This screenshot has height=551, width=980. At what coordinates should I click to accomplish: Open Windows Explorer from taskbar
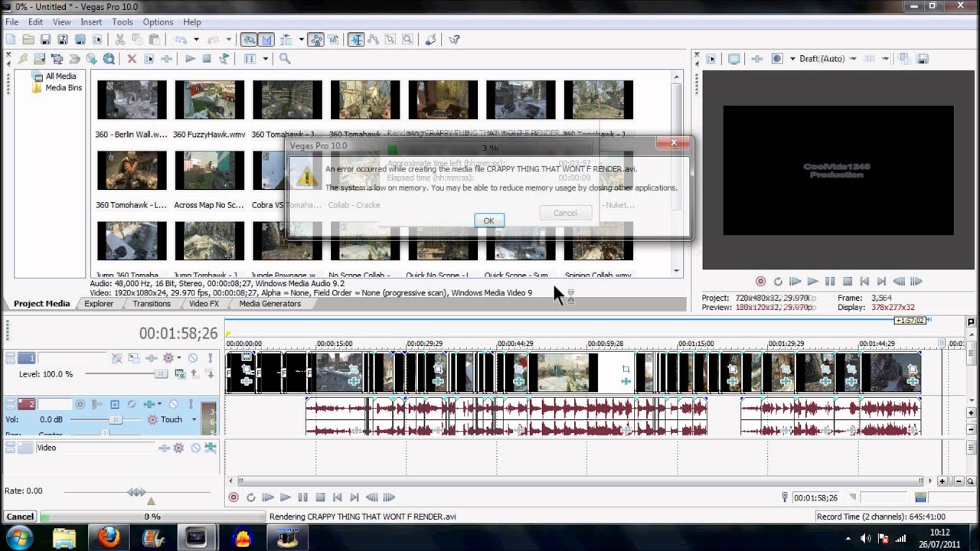pyautogui.click(x=64, y=537)
